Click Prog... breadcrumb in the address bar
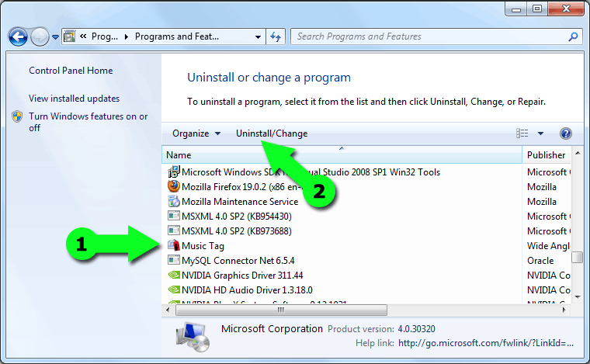590x364 pixels. tap(105, 36)
